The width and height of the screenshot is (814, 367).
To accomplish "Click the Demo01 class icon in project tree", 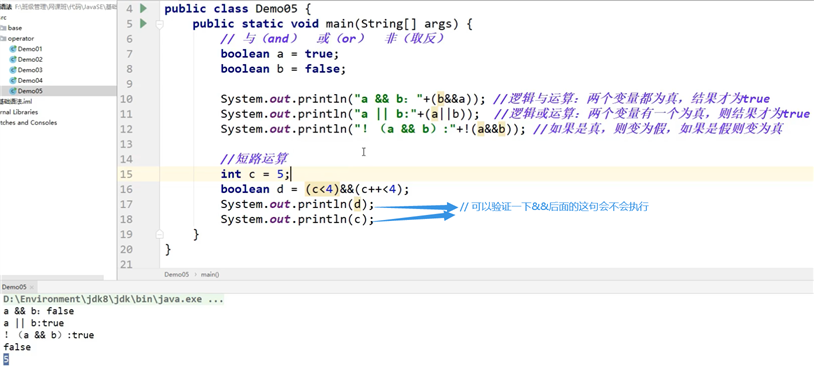I will click(x=13, y=49).
